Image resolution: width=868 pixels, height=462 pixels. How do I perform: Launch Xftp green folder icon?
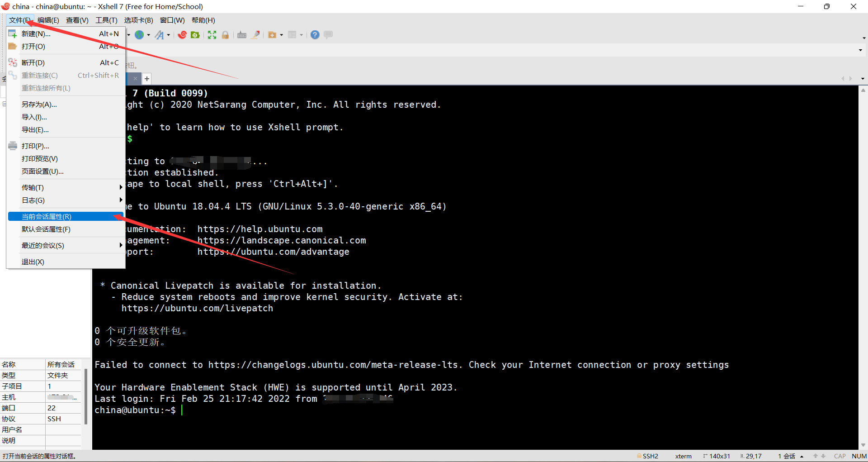[x=195, y=35]
